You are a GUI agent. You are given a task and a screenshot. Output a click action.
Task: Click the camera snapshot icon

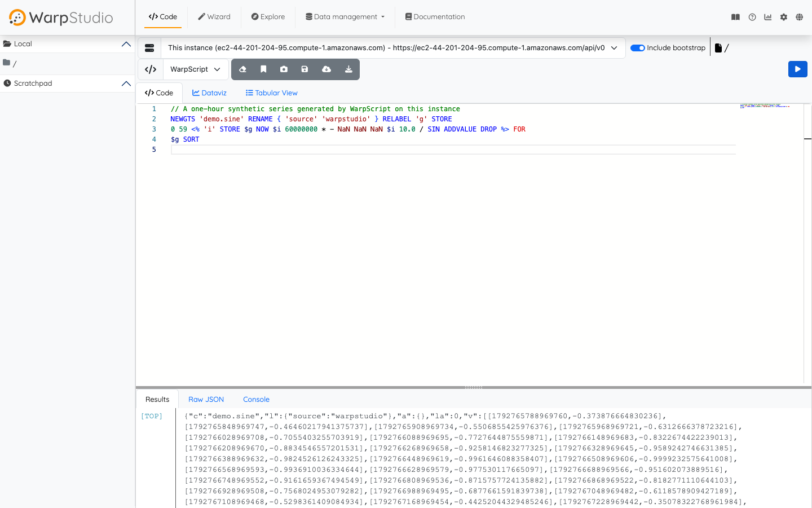(284, 69)
